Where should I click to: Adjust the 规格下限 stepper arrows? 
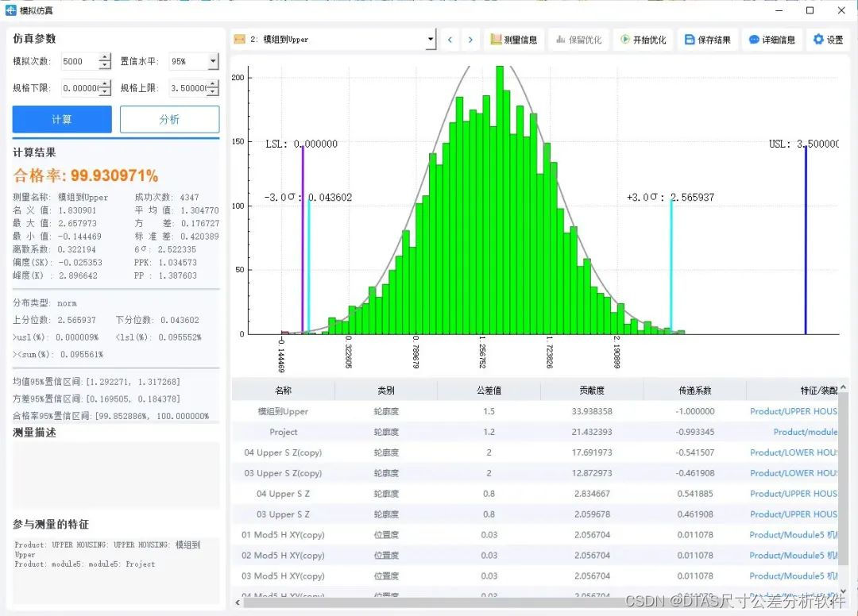(x=105, y=87)
